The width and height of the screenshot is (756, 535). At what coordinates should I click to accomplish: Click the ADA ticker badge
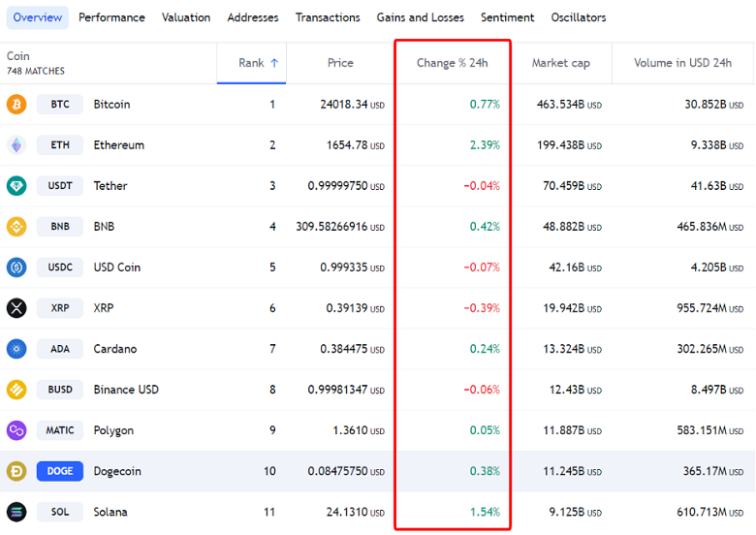60,349
